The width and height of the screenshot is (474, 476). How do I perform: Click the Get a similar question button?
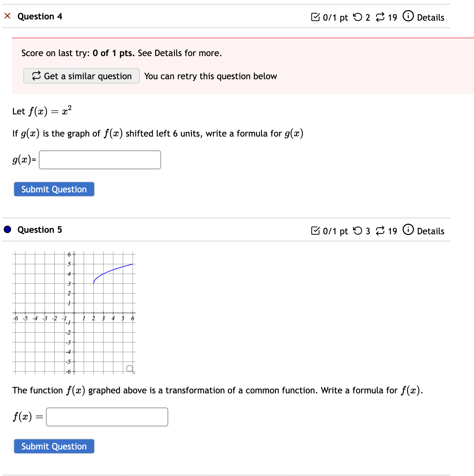click(x=81, y=76)
